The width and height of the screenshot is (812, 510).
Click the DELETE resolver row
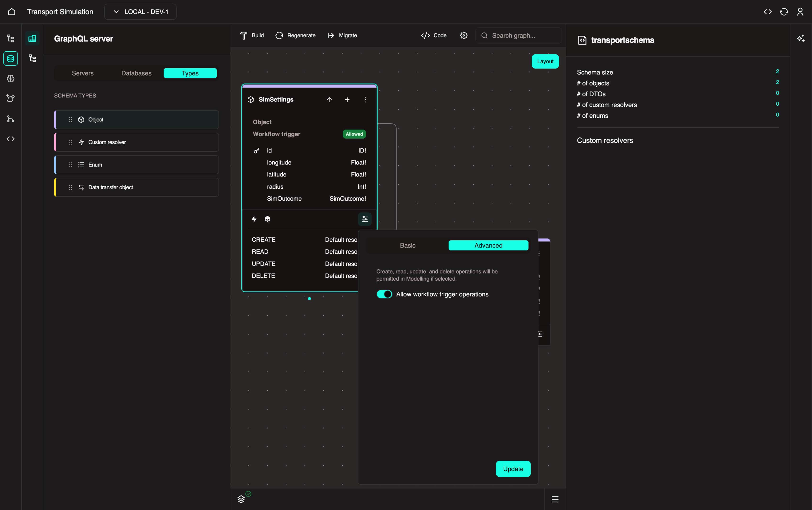pos(305,276)
